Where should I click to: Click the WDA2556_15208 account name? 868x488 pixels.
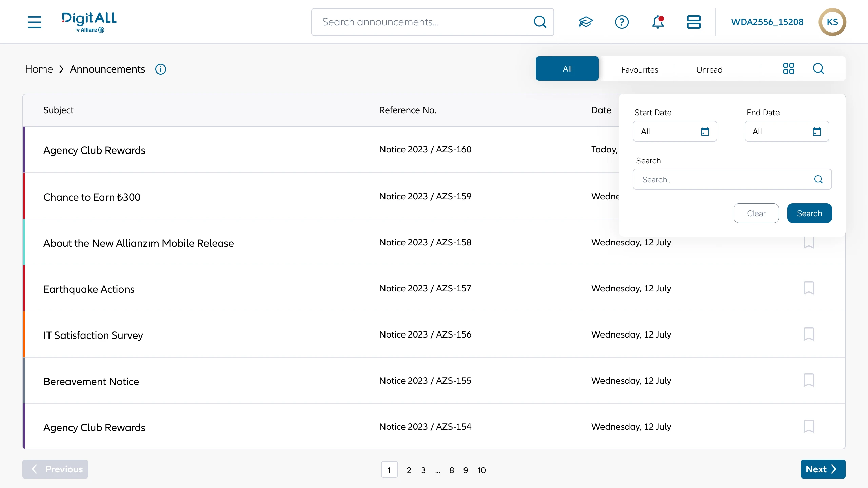767,22
